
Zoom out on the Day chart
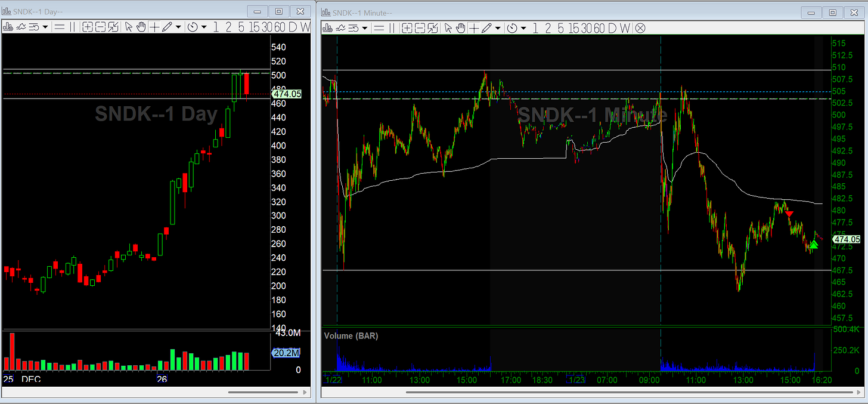point(100,27)
